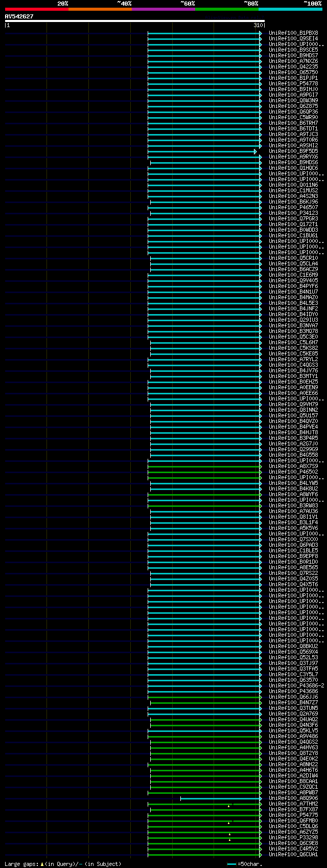Select label UniRef100_Q3TUN5
327x868 pixels.
293,708
